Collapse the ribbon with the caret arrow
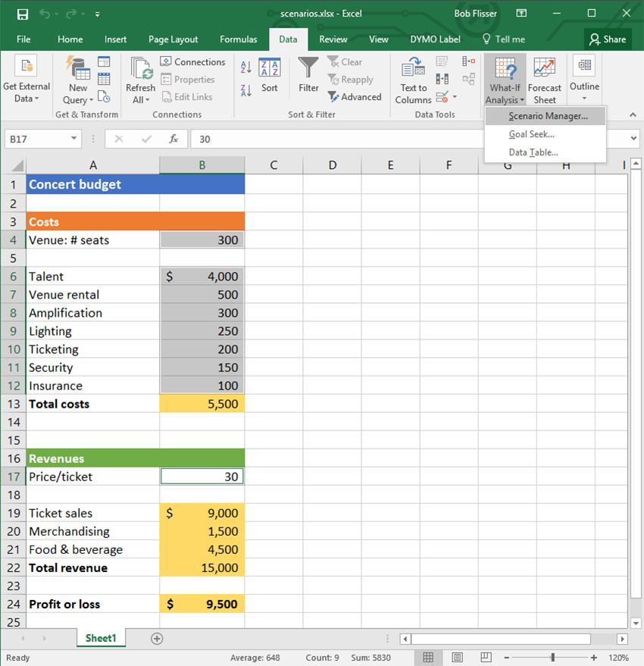The image size is (644, 666). (x=633, y=114)
